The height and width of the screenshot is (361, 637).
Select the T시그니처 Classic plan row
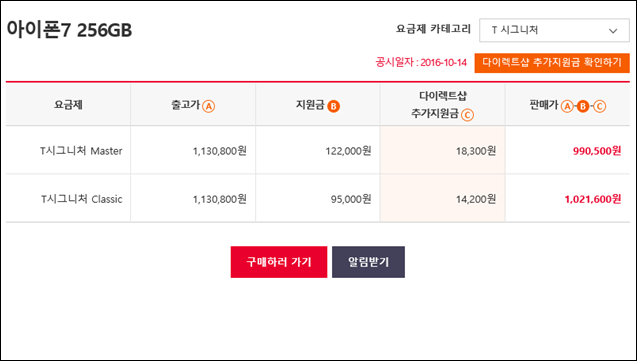(x=318, y=199)
